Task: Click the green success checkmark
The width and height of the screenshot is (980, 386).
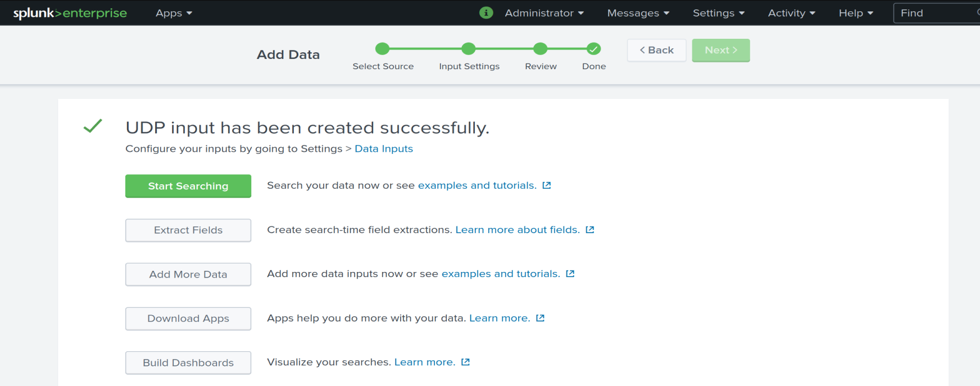Action: tap(93, 126)
